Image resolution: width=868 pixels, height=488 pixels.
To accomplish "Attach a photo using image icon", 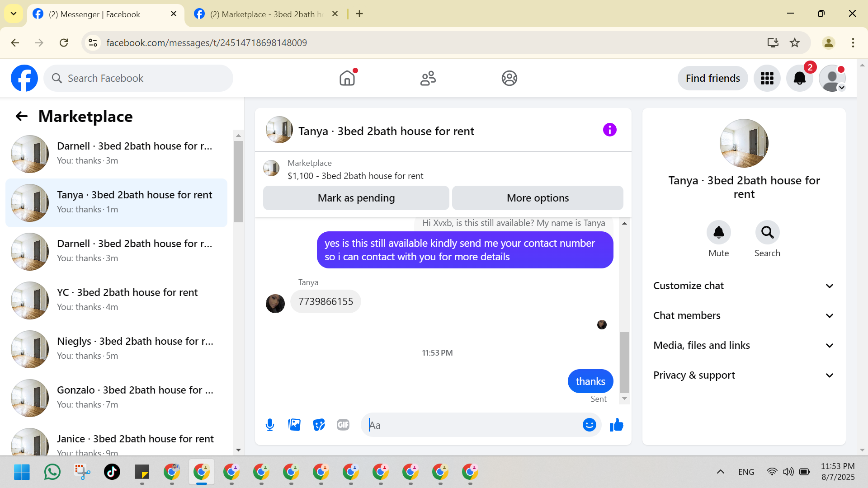I will 294,425.
